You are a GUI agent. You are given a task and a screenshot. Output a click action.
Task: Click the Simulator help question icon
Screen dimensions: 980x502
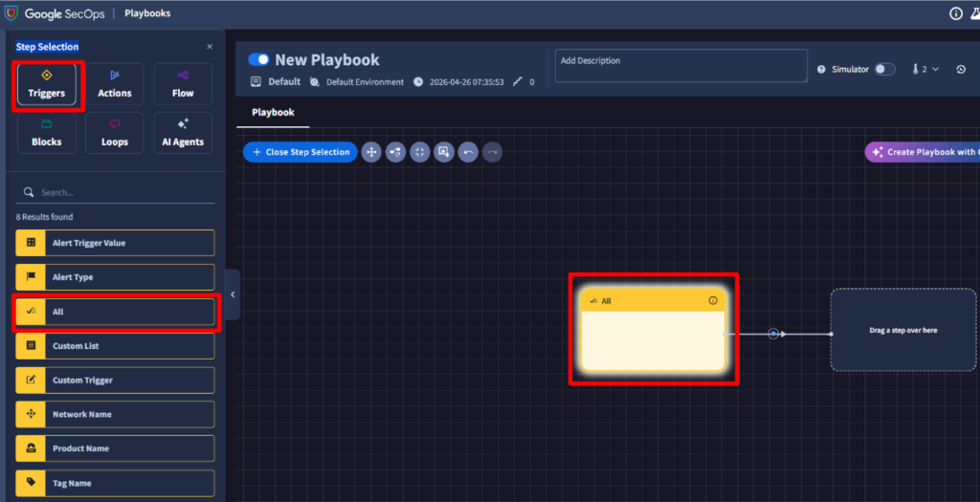821,69
